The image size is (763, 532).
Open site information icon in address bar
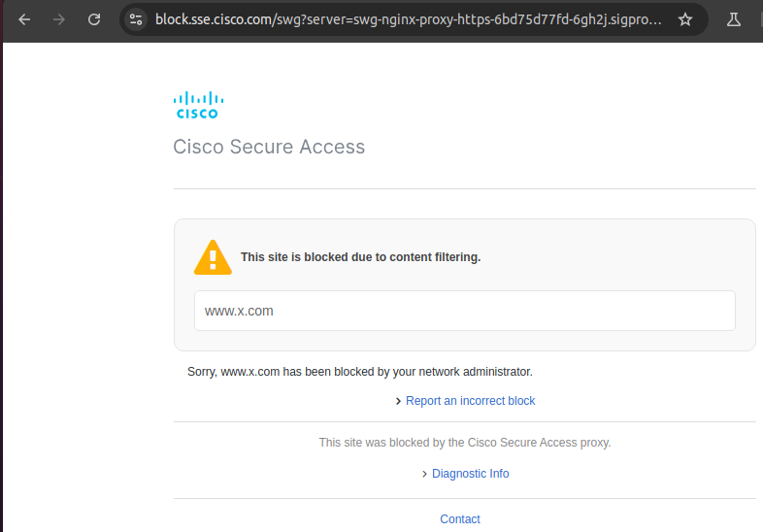[x=136, y=19]
